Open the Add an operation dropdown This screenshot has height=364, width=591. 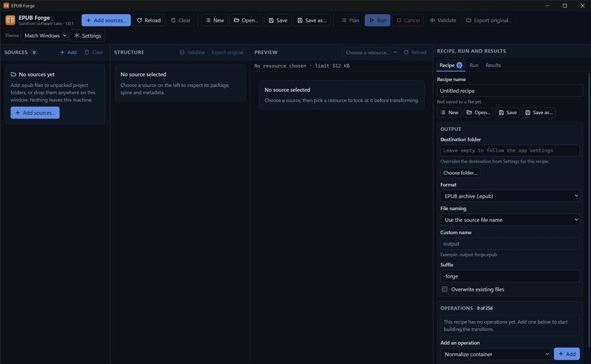(x=495, y=354)
